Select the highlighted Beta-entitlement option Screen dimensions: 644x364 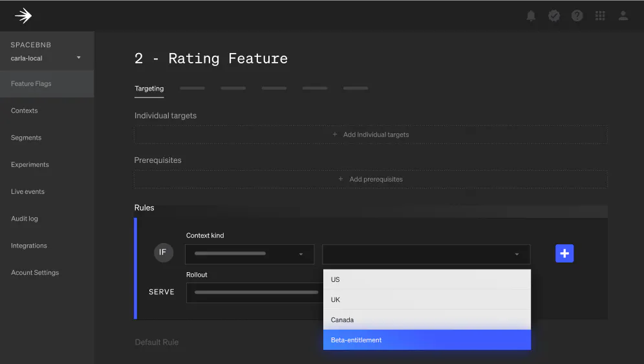tap(427, 340)
